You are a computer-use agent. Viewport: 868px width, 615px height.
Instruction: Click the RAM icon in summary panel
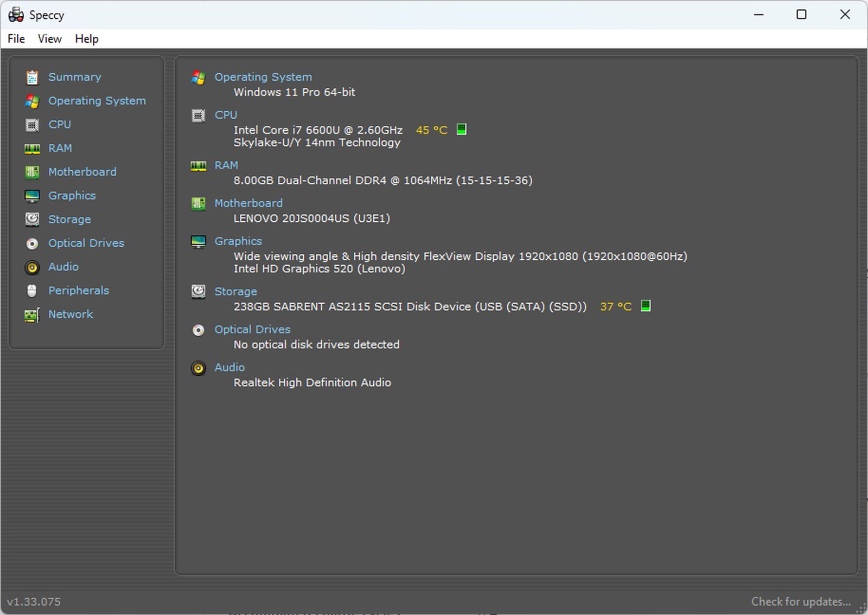pos(198,166)
